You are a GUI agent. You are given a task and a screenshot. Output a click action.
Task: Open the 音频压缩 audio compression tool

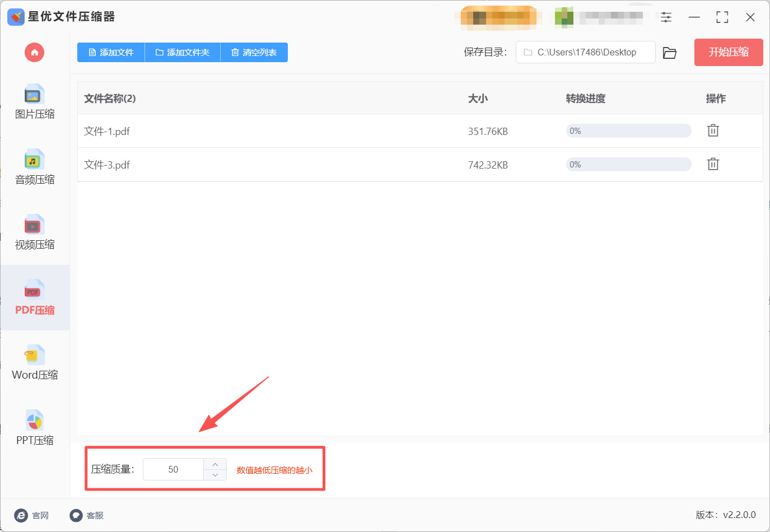(35, 167)
